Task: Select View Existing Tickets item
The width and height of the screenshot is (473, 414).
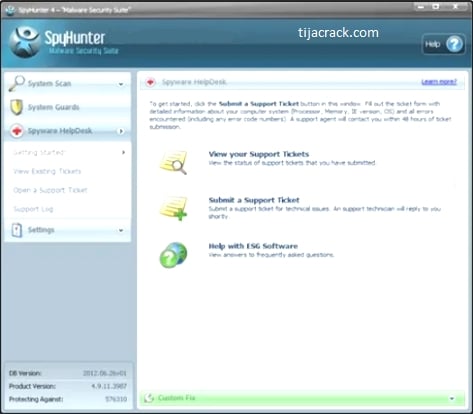Action: [47, 171]
